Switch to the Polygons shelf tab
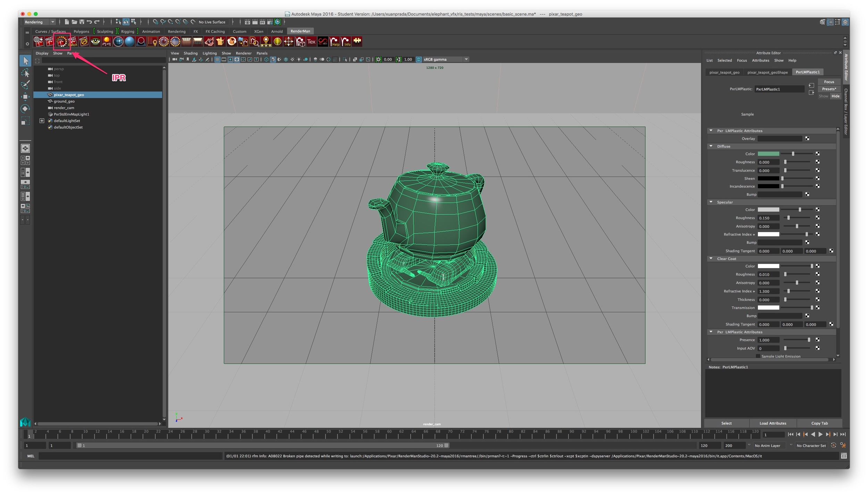The width and height of the screenshot is (868, 495). 81,31
